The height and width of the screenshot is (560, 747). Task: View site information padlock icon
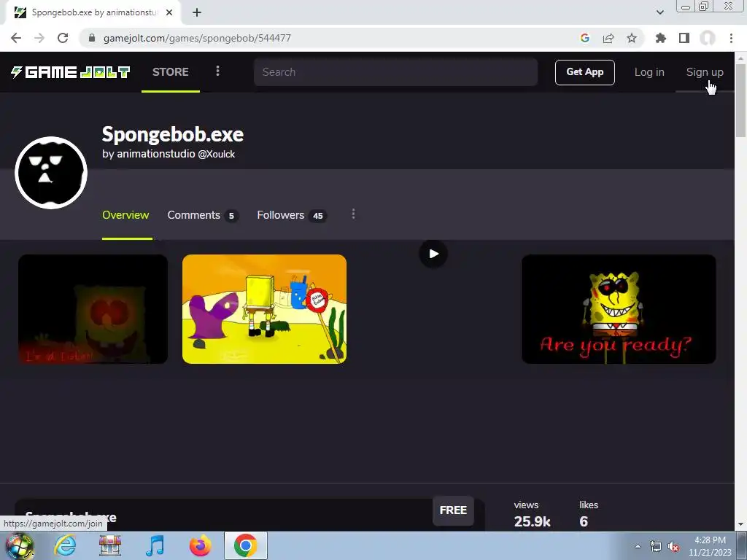(92, 38)
